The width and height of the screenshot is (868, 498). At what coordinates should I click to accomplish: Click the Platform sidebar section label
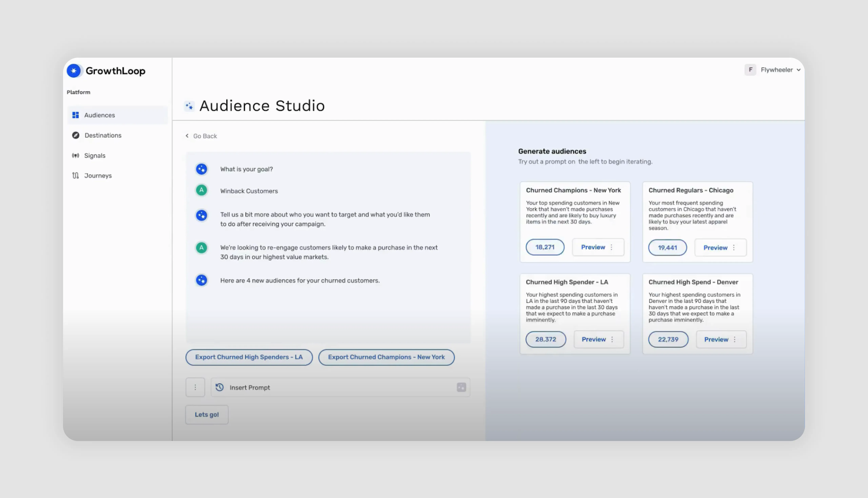78,92
